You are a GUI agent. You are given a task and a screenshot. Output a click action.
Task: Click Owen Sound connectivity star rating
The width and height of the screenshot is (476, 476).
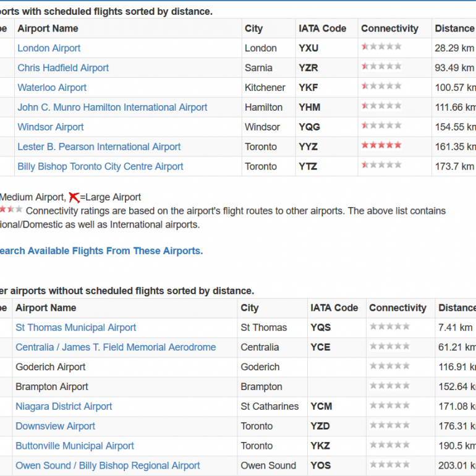point(389,464)
